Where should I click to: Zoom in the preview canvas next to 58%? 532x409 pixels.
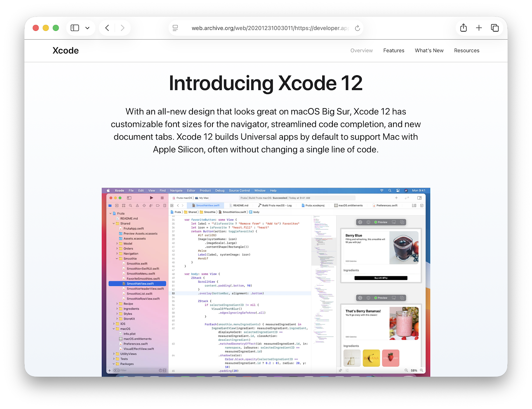(x=422, y=370)
